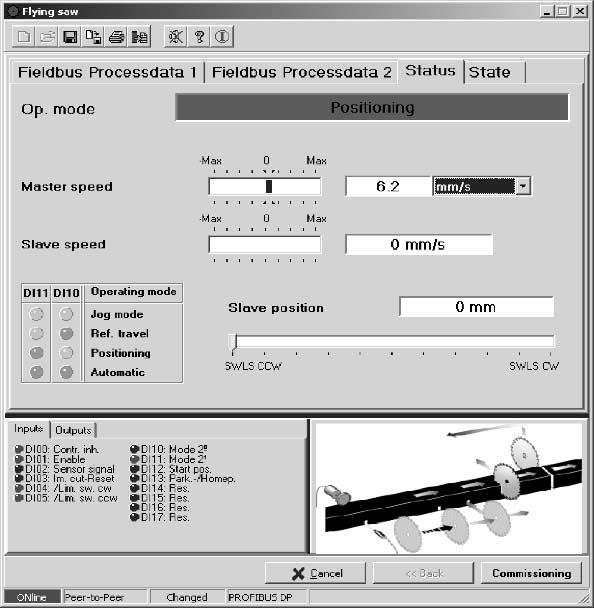Click the Cancel button
594x608 pixels.
point(316,573)
